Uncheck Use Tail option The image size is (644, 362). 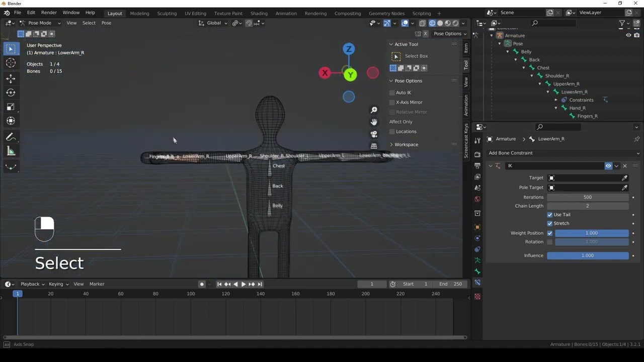point(550,215)
